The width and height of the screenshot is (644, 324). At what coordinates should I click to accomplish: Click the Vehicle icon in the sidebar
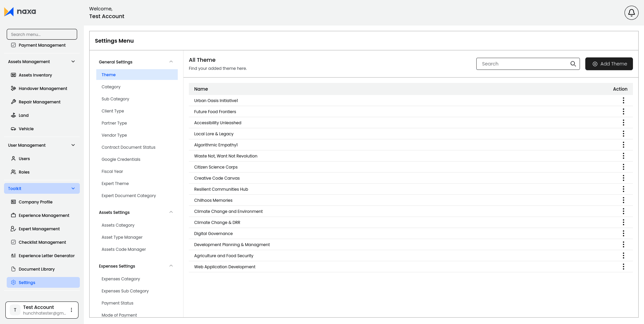click(x=13, y=129)
